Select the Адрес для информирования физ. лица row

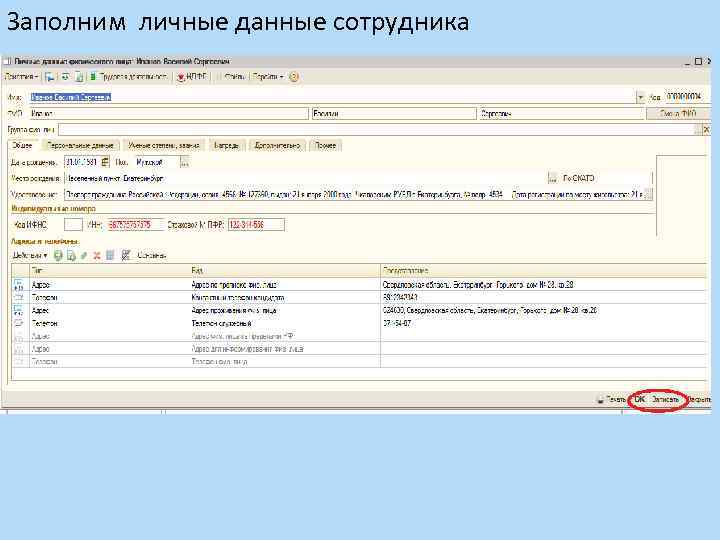359,349
